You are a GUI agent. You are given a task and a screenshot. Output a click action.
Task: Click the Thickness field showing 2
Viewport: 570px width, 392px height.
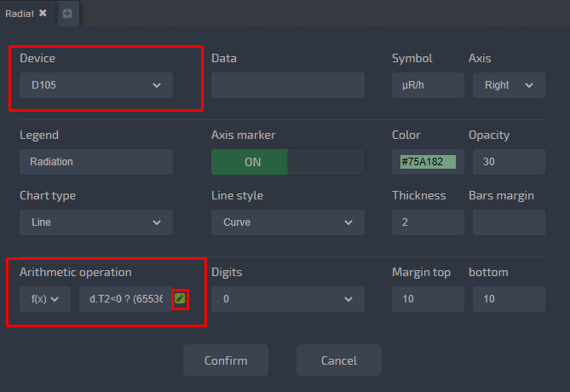pos(428,222)
